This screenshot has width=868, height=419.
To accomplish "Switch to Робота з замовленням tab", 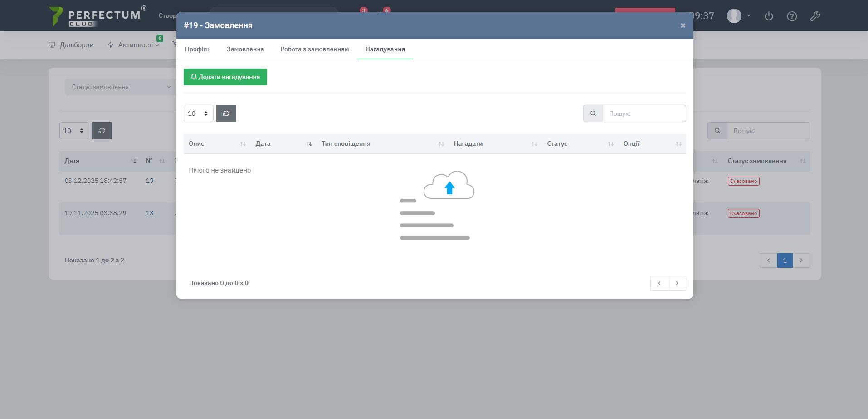I will point(314,49).
